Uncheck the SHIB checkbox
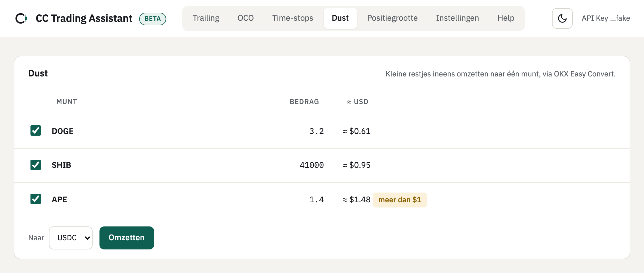Viewport: 644px width, 273px height. [x=36, y=165]
